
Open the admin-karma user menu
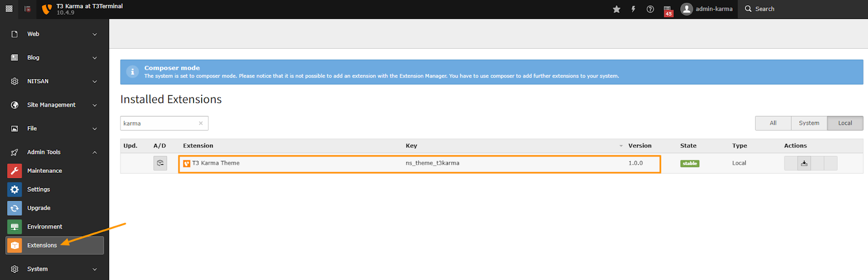707,9
